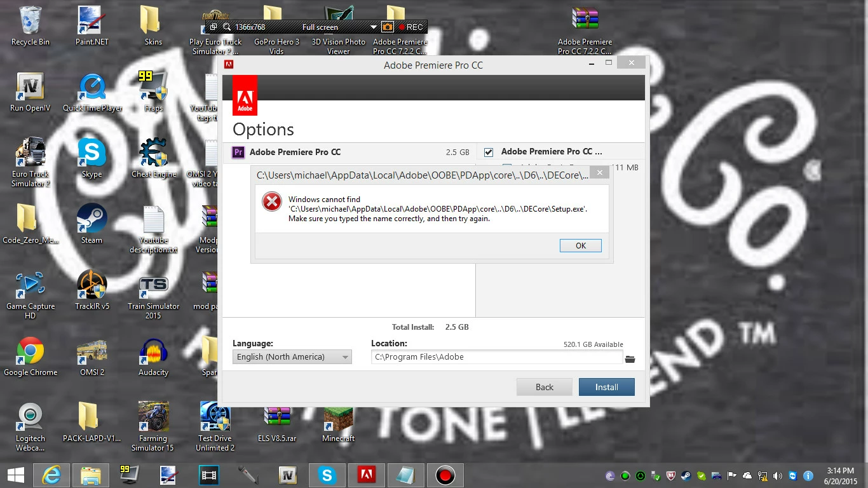868x488 pixels.
Task: Select the Euro Truck Simulator 2 desktop icon
Action: coord(30,163)
